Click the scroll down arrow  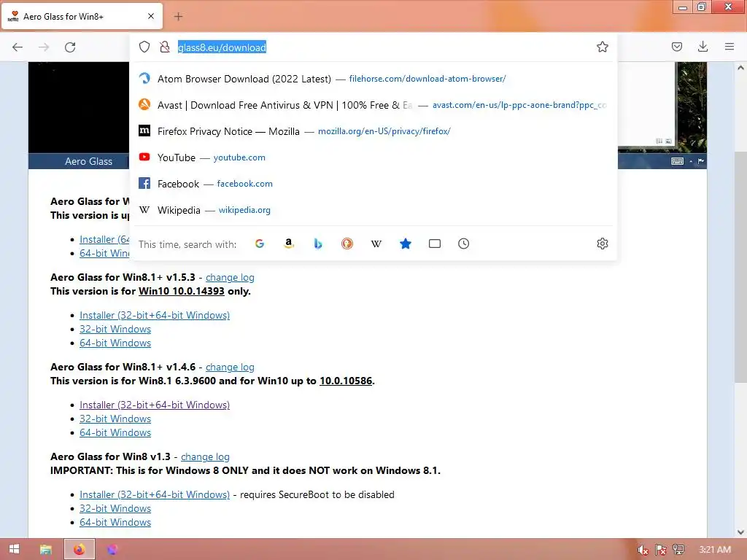[740, 532]
